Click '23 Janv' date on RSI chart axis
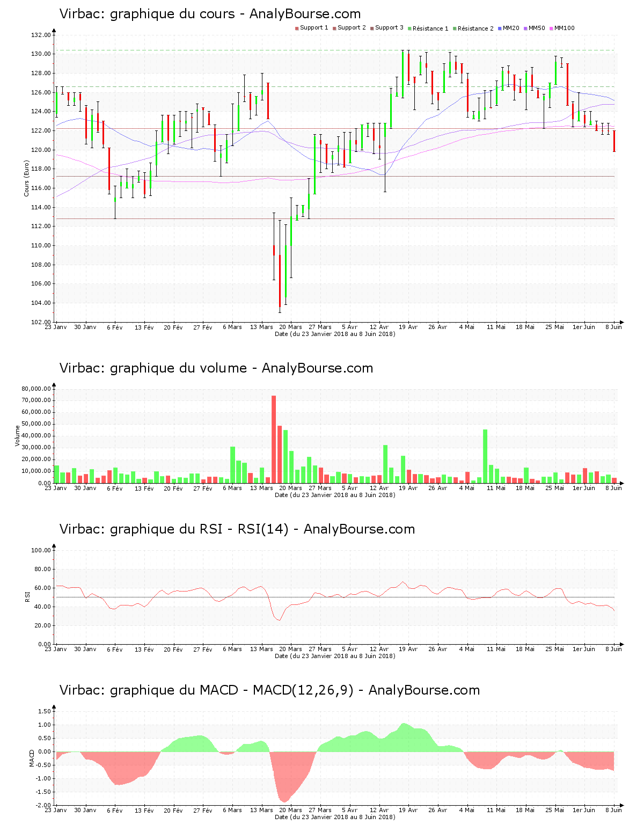The height and width of the screenshot is (832, 644). pos(56,649)
